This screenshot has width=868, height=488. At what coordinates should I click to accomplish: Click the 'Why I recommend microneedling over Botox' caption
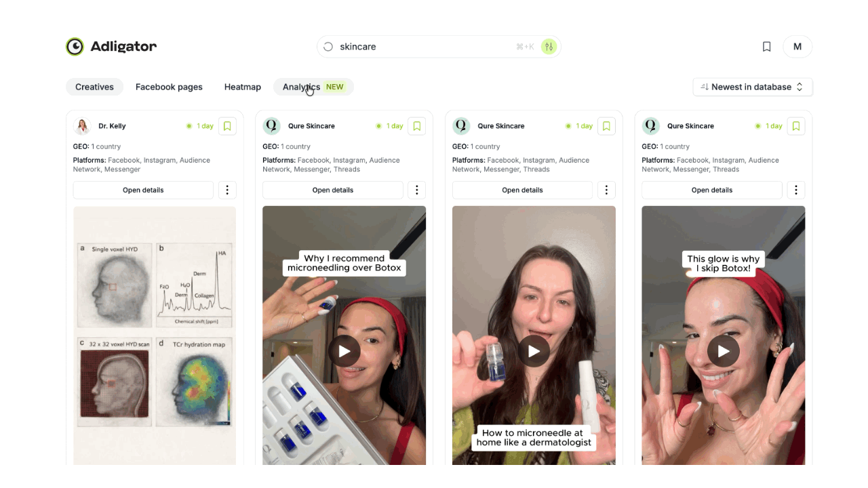point(344,263)
